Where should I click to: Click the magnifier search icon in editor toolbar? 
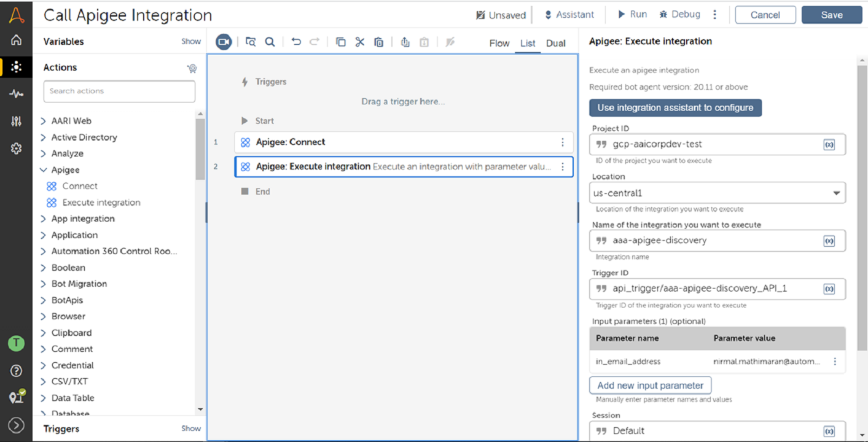[x=270, y=42]
